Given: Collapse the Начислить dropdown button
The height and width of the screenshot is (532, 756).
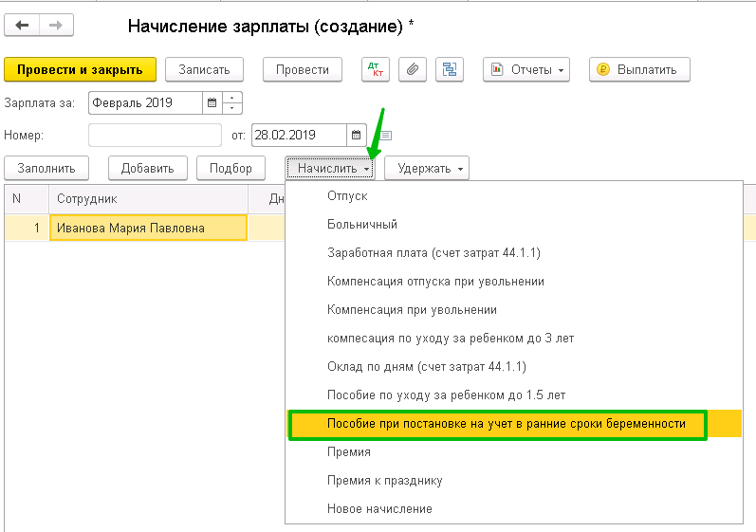Looking at the screenshot, I should click(330, 168).
